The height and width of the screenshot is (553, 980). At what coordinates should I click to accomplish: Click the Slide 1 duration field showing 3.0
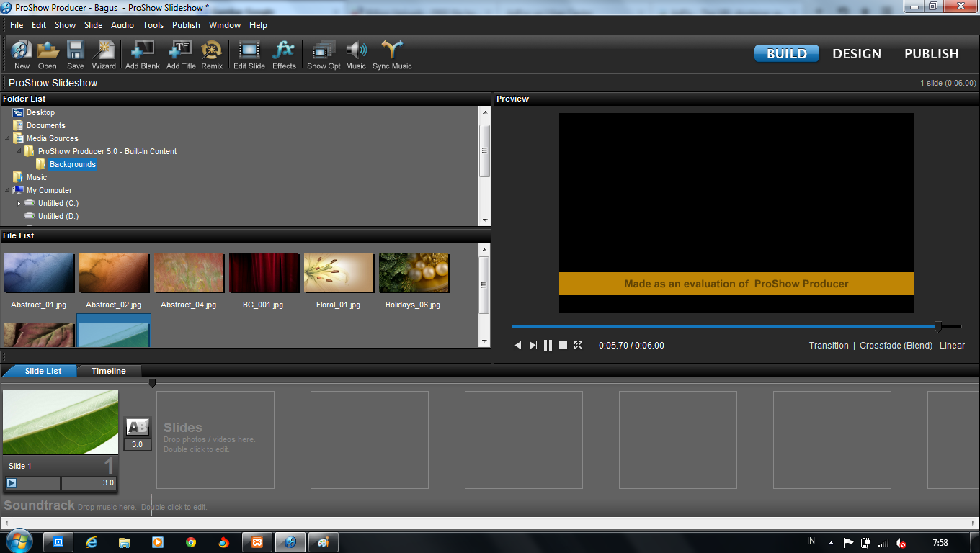tap(89, 483)
